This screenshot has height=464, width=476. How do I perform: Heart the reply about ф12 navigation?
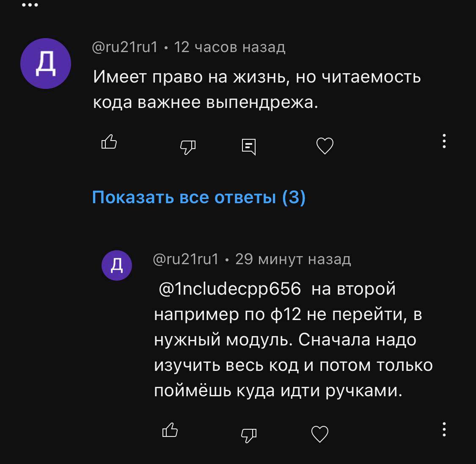(319, 434)
